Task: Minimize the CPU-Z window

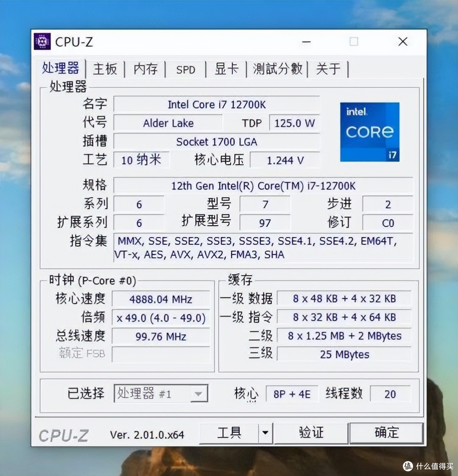Action: pos(306,42)
